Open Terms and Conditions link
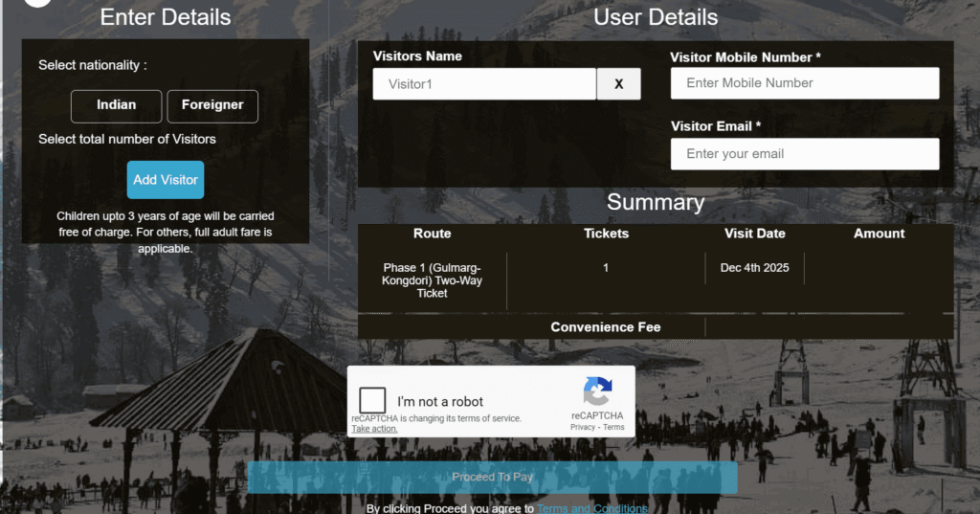Image resolution: width=980 pixels, height=514 pixels. pos(592,508)
